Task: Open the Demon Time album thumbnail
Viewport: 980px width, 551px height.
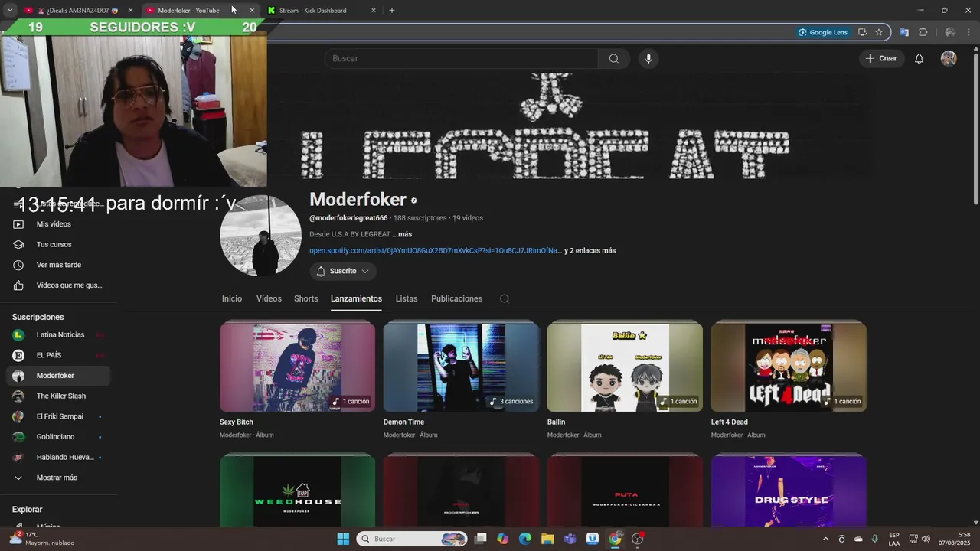Action: [461, 367]
